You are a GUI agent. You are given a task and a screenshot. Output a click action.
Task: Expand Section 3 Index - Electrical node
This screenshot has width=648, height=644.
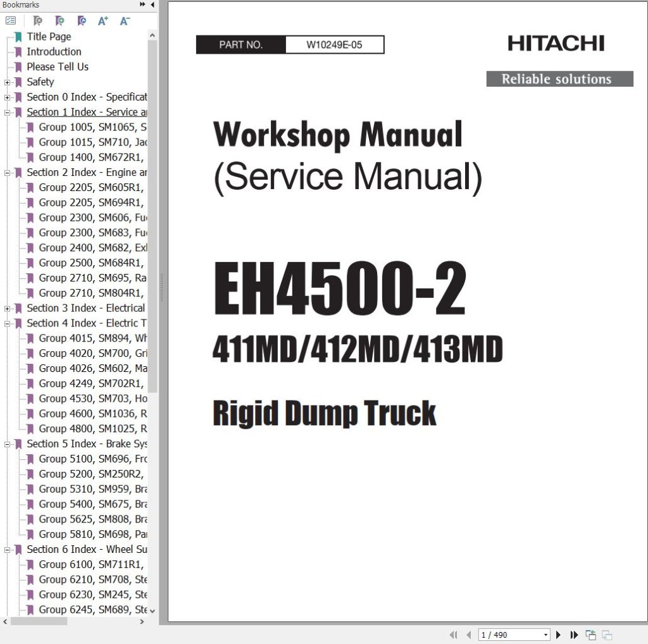point(6,308)
